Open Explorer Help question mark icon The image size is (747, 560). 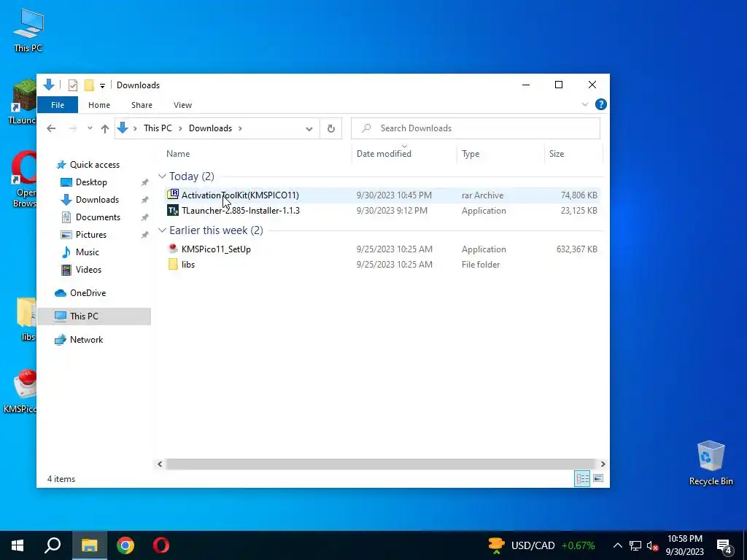point(601,104)
